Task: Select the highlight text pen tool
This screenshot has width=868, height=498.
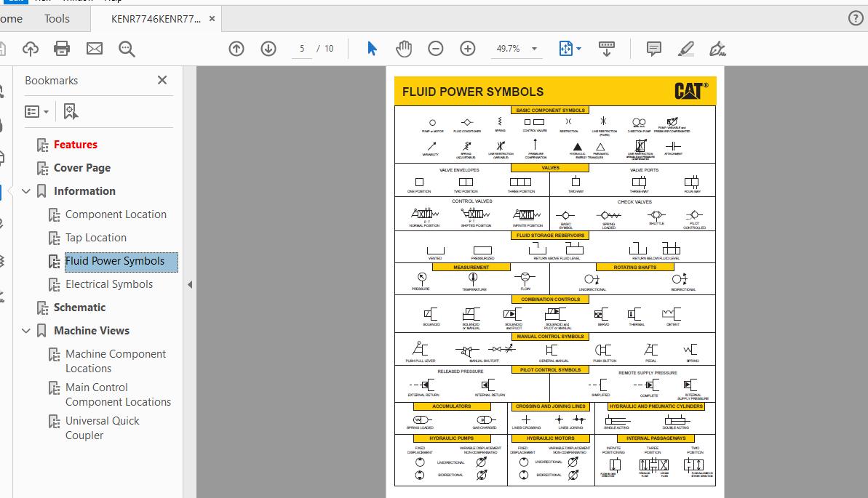Action: pos(686,49)
